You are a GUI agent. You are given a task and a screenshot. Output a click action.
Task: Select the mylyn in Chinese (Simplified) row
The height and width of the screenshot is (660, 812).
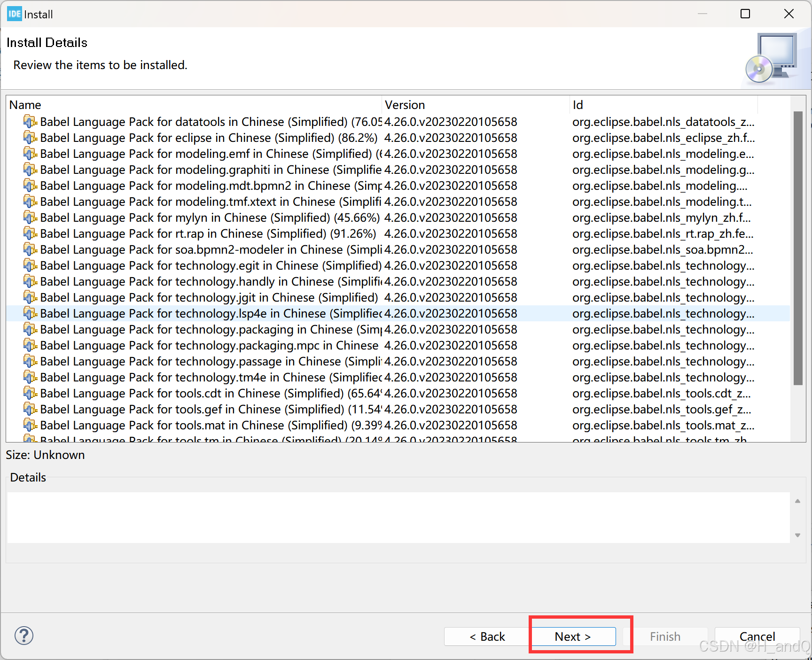click(398, 217)
